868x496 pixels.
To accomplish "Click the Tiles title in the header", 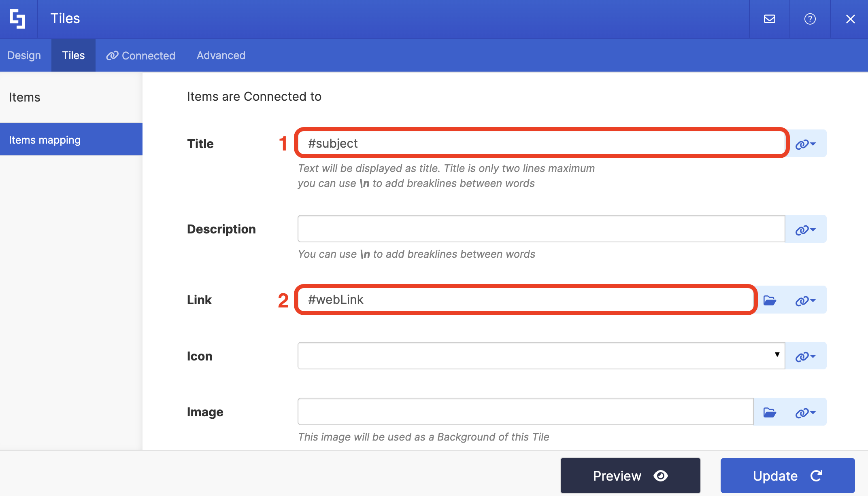I will point(65,19).
